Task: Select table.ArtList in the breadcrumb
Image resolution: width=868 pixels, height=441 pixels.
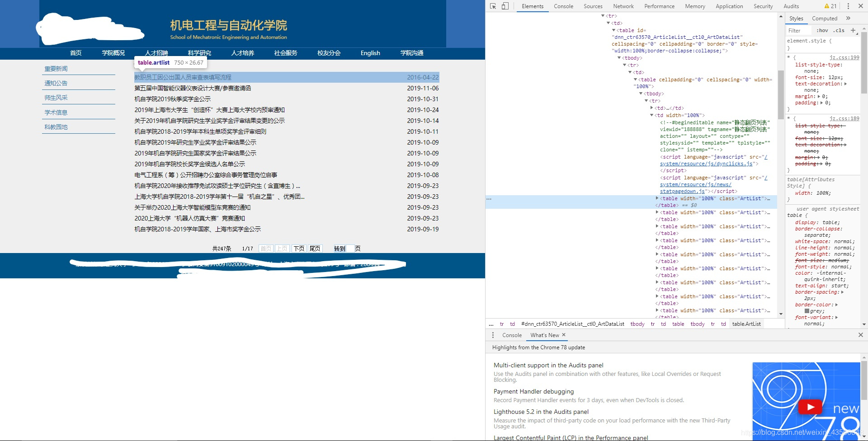Action: (746, 324)
